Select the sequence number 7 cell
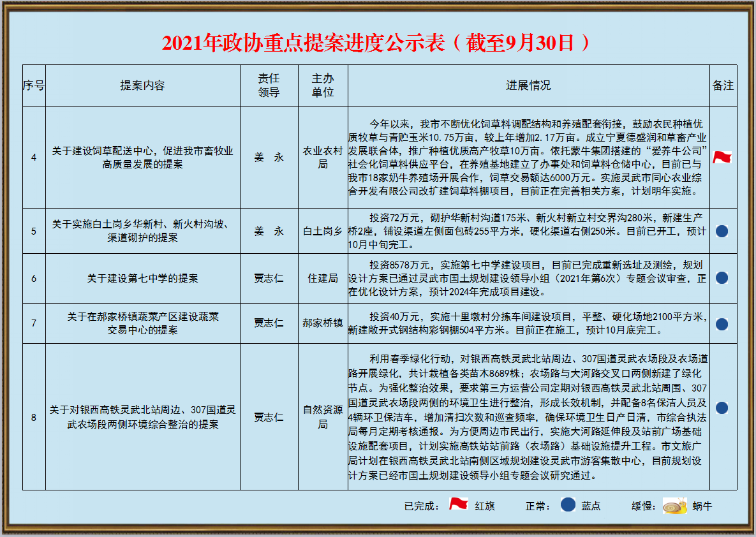This screenshot has height=537, width=756. point(34,323)
